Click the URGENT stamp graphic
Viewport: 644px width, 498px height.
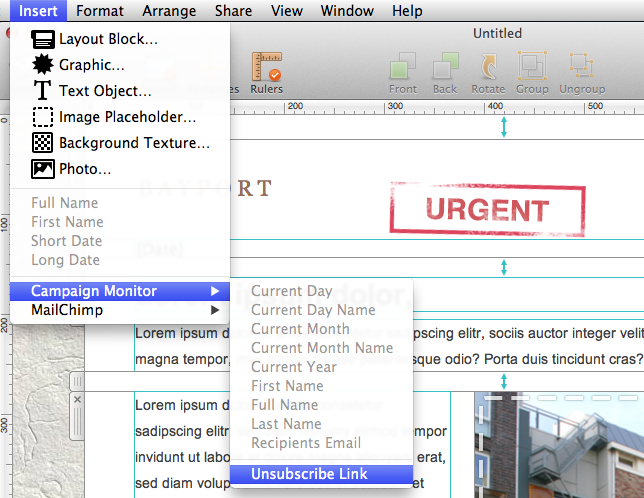[x=488, y=209]
